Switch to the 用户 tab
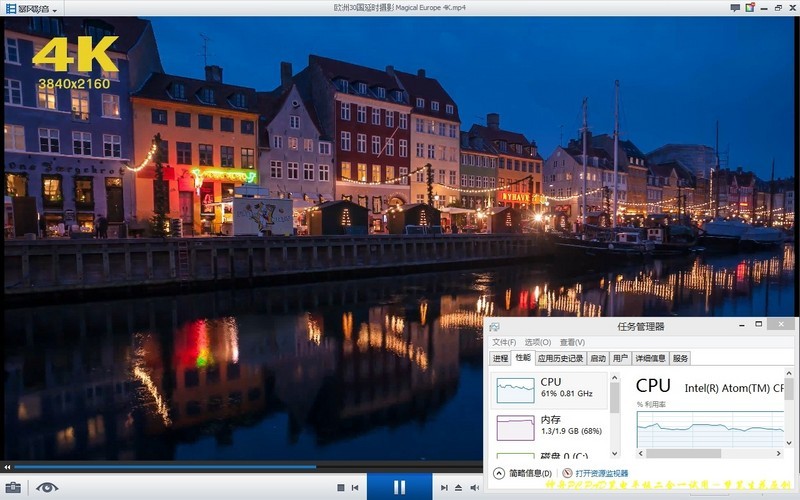The image size is (800, 500). pyautogui.click(x=620, y=358)
